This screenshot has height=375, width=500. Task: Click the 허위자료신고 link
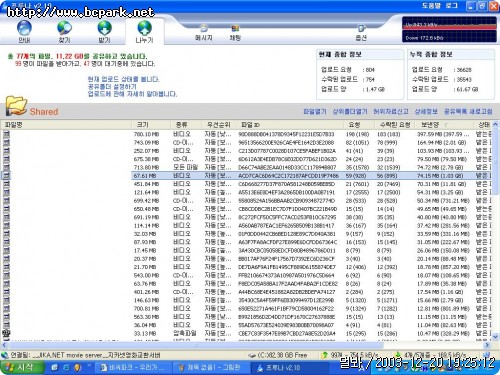(391, 111)
